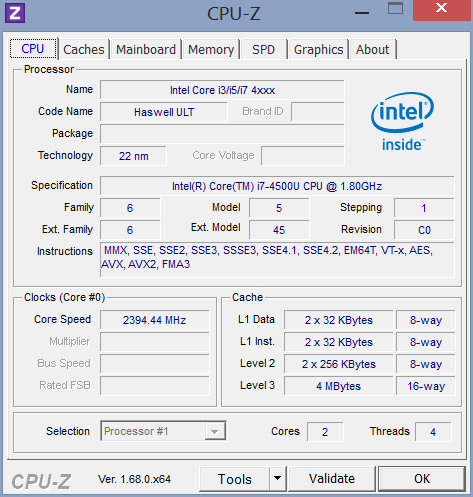Switch to the Caches tab

[84, 50]
